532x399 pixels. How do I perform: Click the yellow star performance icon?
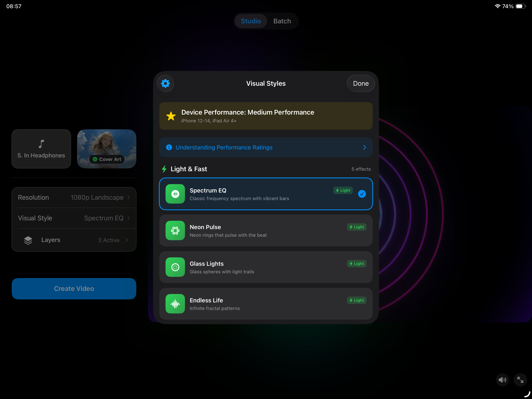(171, 116)
